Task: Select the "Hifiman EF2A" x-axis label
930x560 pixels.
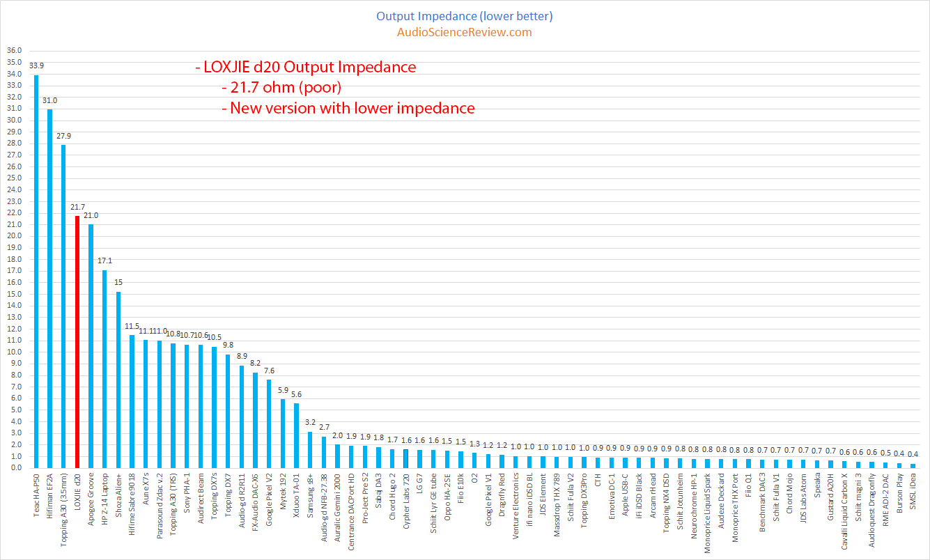Action: tap(50, 497)
